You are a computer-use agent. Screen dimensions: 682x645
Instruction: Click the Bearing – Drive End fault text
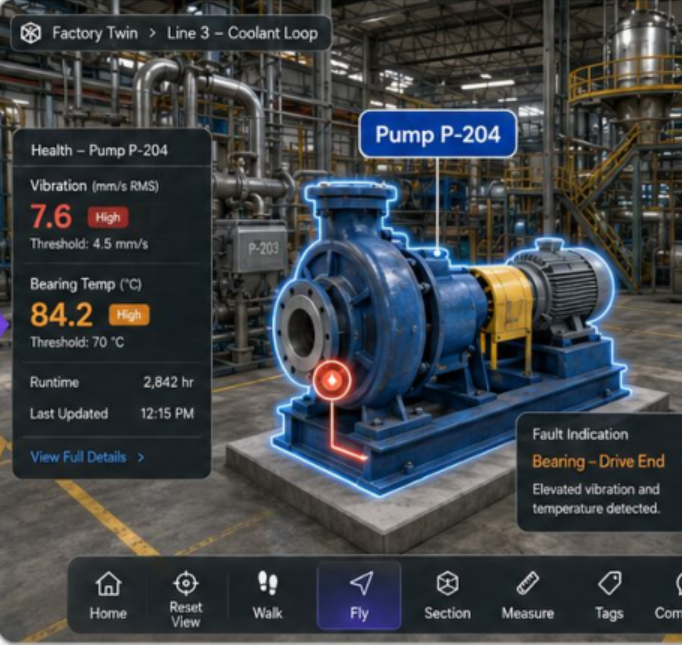coord(598,461)
